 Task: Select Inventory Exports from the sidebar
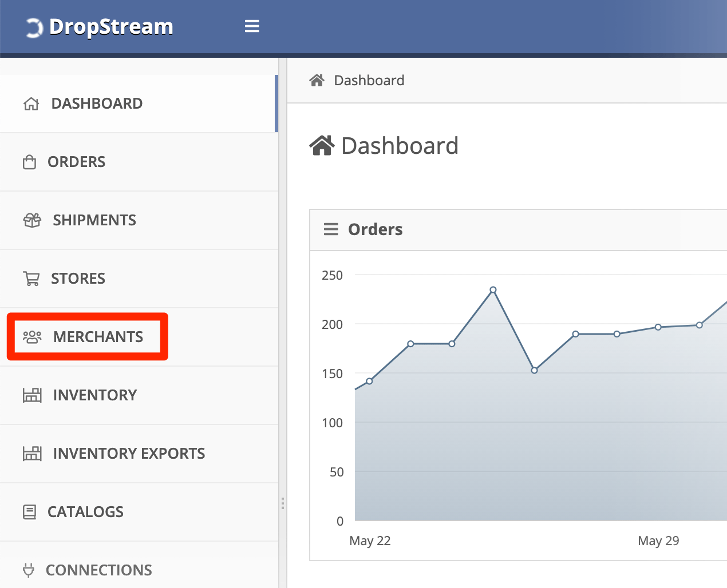pos(129,453)
